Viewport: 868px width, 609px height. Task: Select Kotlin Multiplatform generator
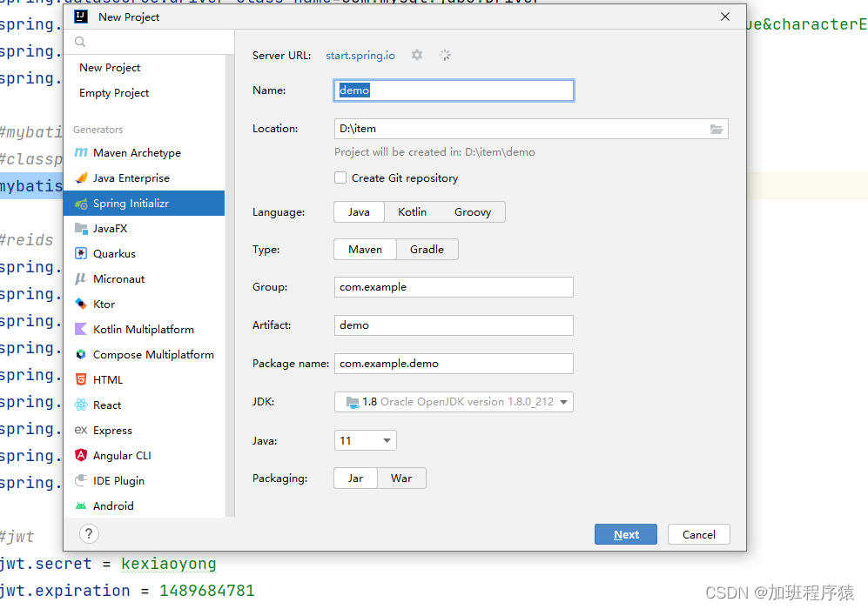pos(144,329)
